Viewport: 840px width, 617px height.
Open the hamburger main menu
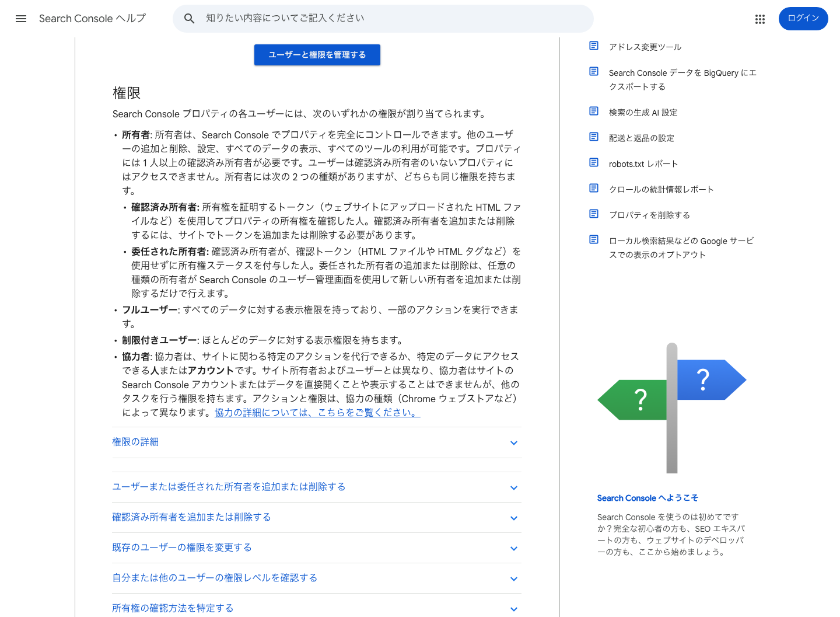click(x=21, y=19)
